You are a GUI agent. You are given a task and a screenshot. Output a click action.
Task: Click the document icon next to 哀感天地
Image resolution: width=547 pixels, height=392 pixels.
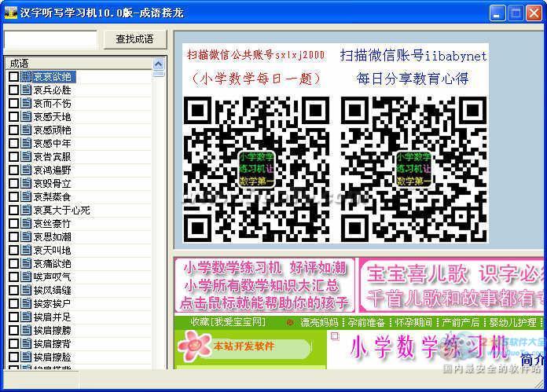tap(26, 117)
